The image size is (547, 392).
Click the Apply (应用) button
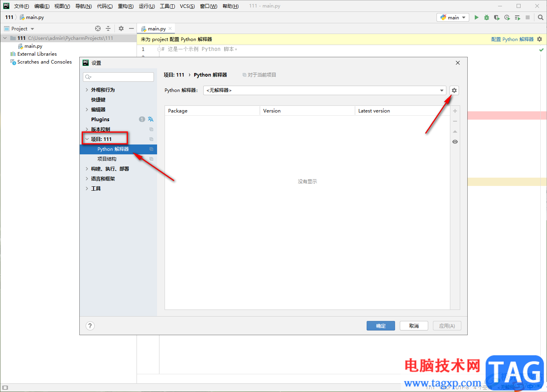(x=447, y=326)
